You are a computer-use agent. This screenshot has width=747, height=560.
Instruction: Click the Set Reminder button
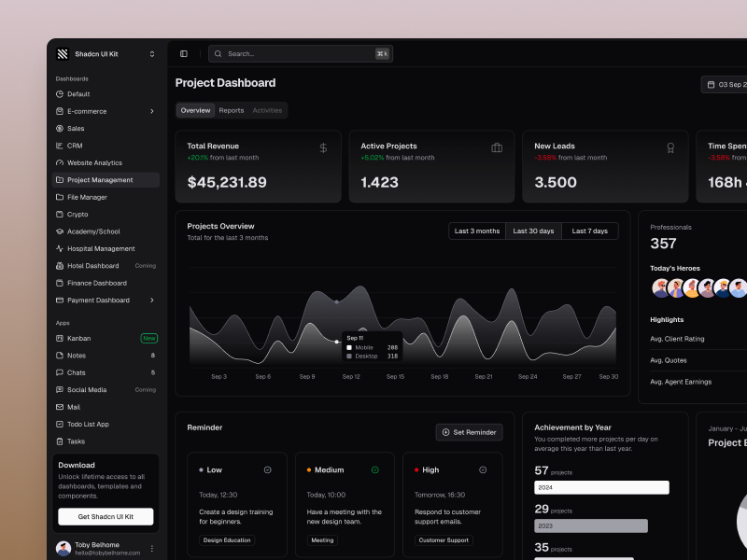[x=469, y=432]
